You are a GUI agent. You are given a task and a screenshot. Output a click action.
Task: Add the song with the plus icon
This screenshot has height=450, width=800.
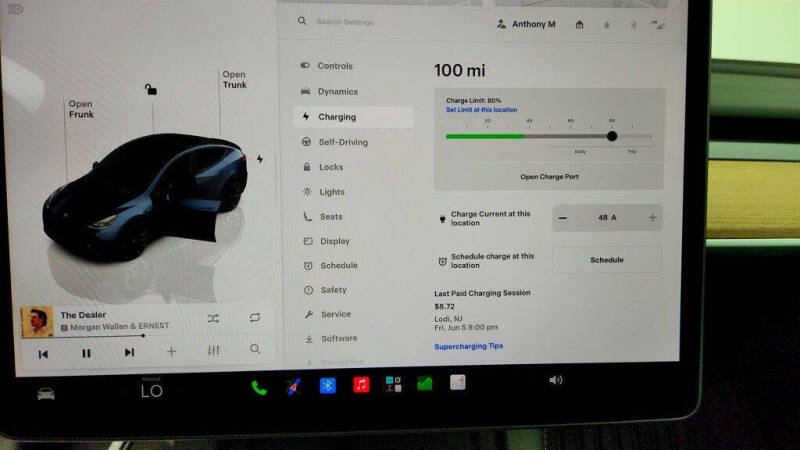tap(171, 351)
